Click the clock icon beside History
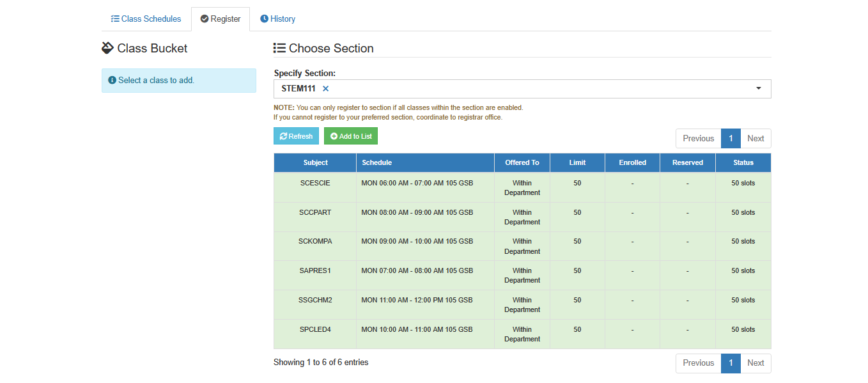 264,19
